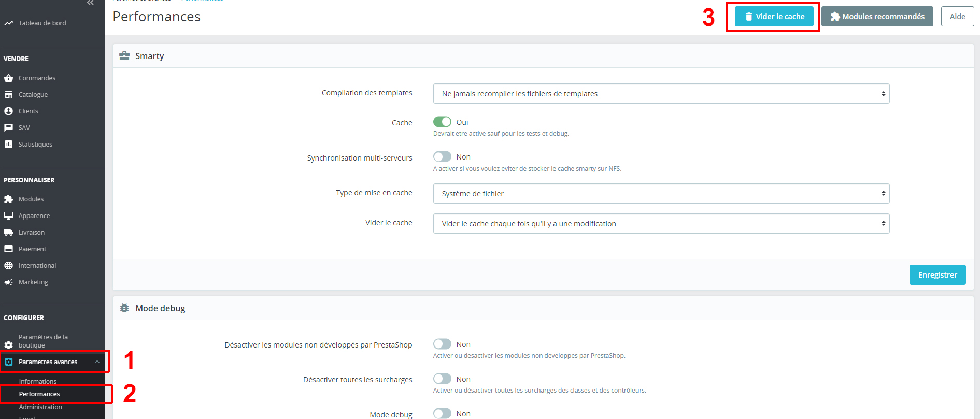This screenshot has width=980, height=419.
Task: Click the Catalogue store icon
Action: pyautogui.click(x=8, y=95)
